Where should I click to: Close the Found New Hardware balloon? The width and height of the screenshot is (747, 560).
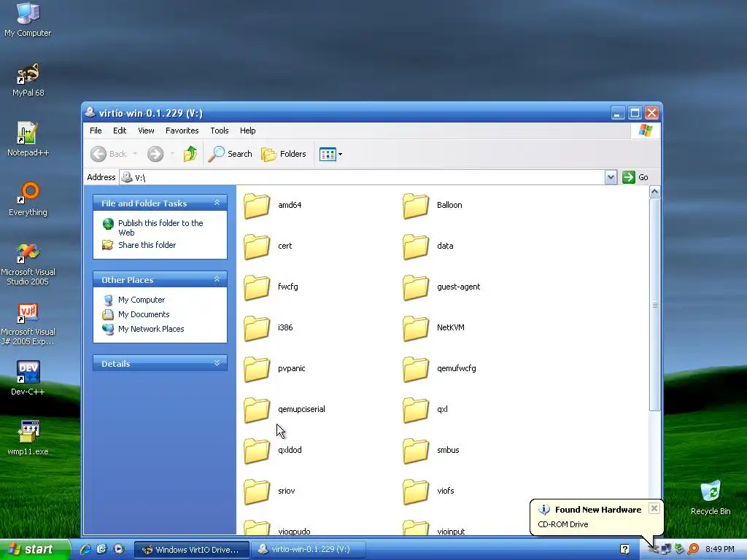tap(654, 508)
